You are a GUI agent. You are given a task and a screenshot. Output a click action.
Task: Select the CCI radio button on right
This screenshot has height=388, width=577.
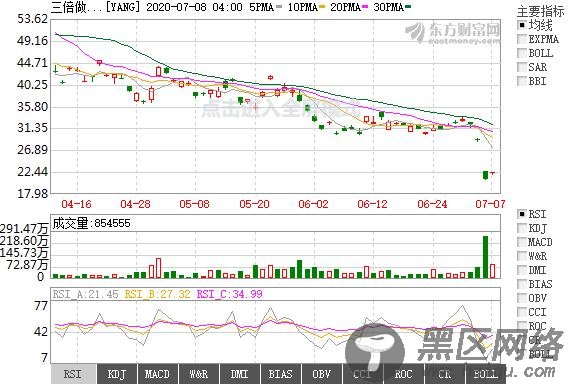point(521,312)
